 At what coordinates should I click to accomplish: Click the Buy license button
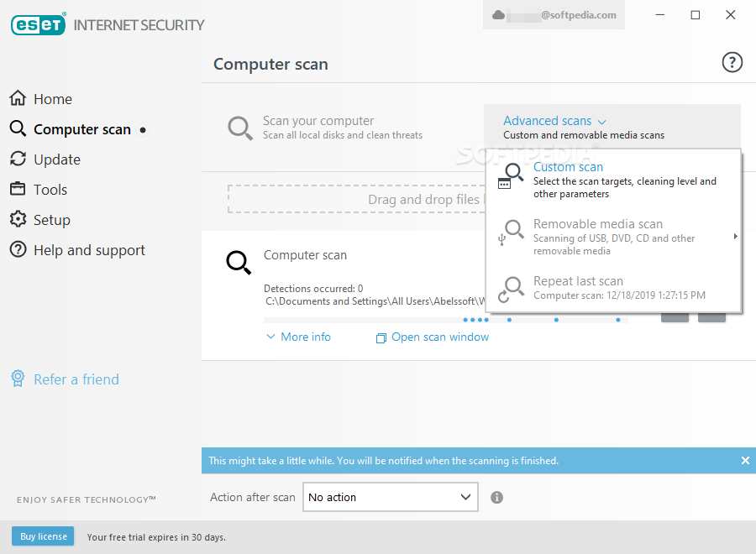[43, 536]
